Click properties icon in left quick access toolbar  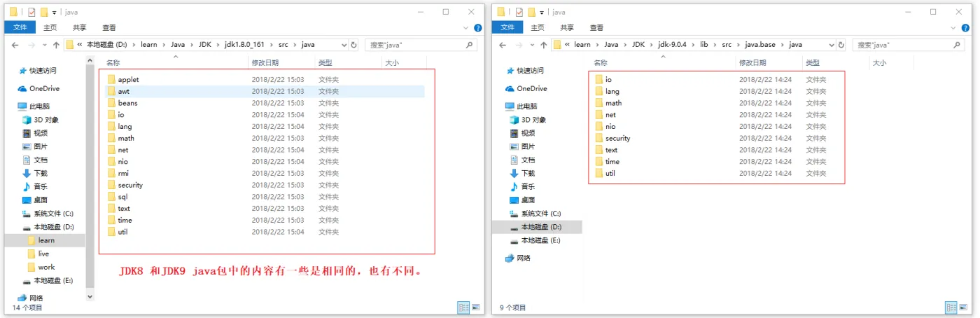click(31, 12)
